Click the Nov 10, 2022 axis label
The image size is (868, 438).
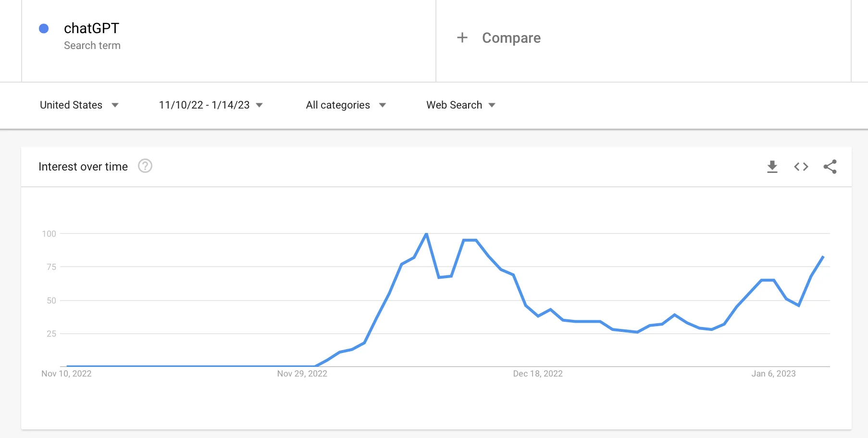point(66,374)
